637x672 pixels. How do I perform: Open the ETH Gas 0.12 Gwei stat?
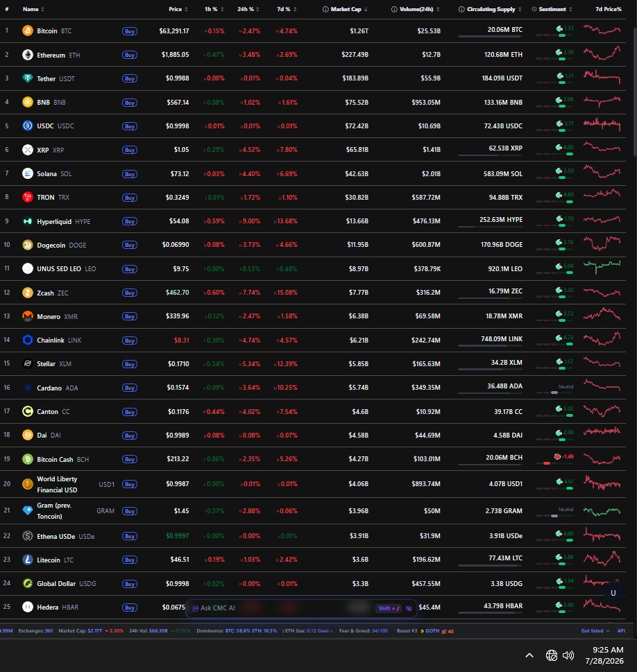pyautogui.click(x=308, y=631)
